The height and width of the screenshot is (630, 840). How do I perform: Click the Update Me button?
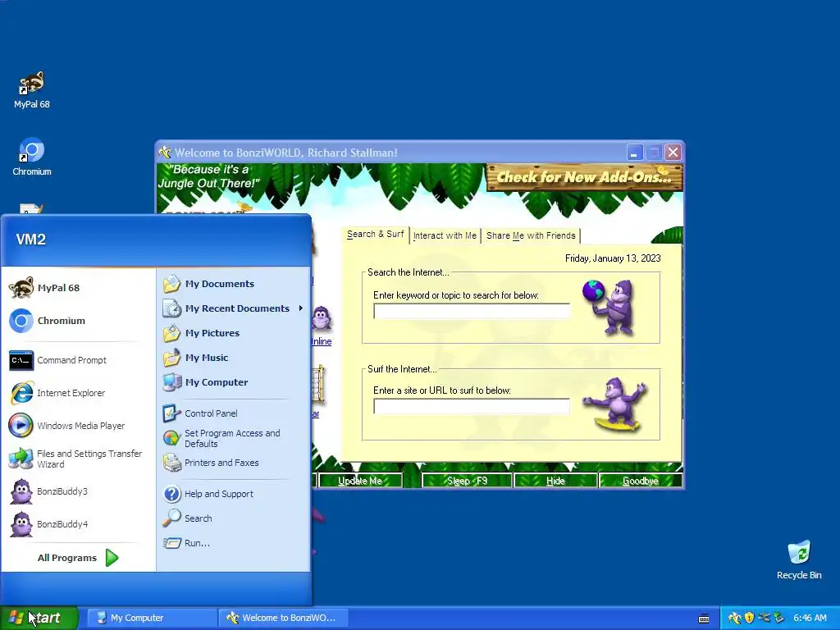pyautogui.click(x=360, y=481)
